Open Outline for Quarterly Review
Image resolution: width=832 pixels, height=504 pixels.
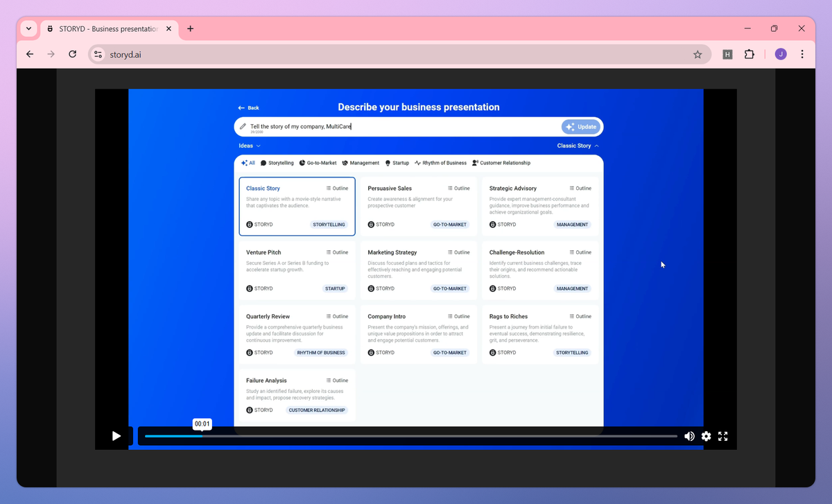point(338,317)
